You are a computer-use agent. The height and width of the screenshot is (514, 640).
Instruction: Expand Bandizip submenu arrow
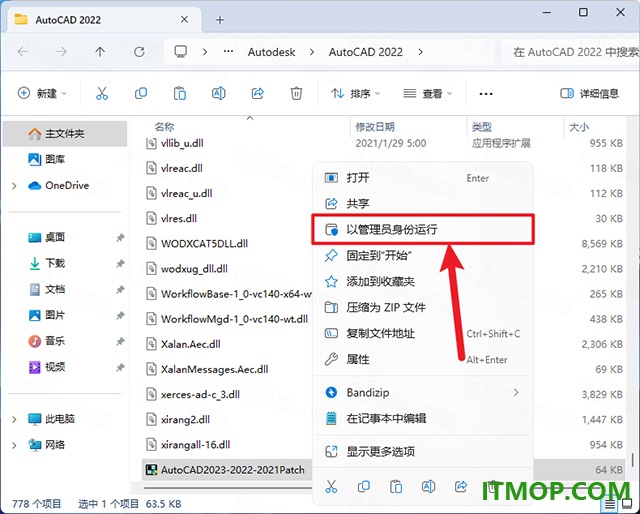click(x=516, y=392)
